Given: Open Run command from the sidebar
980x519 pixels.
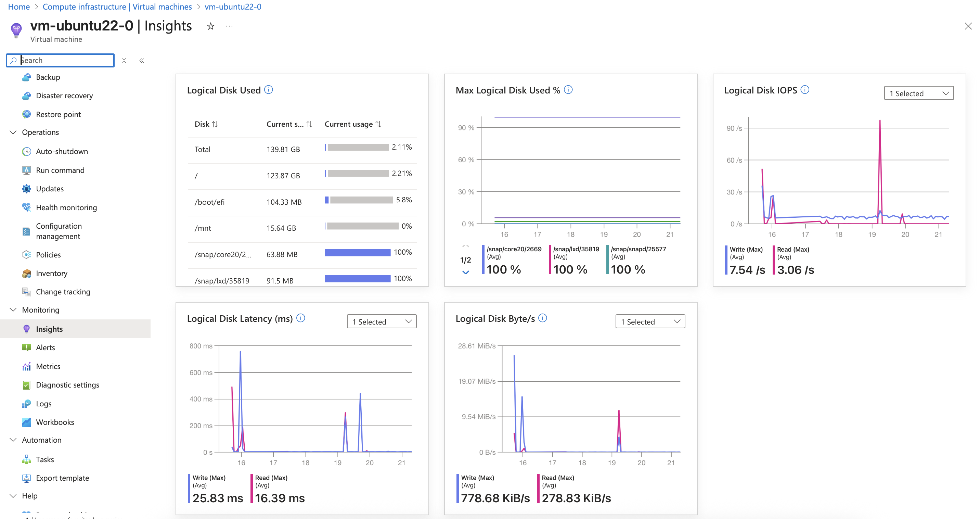Looking at the screenshot, I should click(60, 170).
